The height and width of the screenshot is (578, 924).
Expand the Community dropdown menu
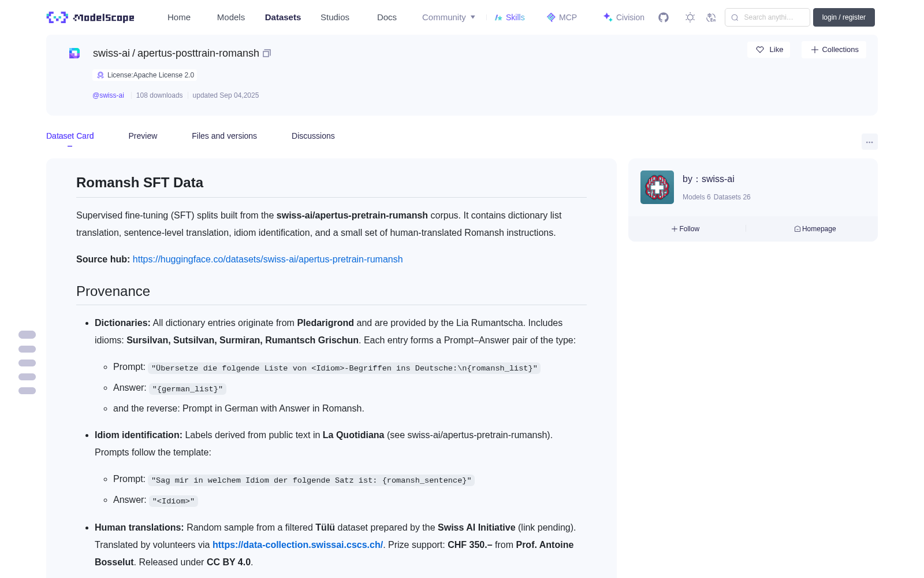point(449,17)
